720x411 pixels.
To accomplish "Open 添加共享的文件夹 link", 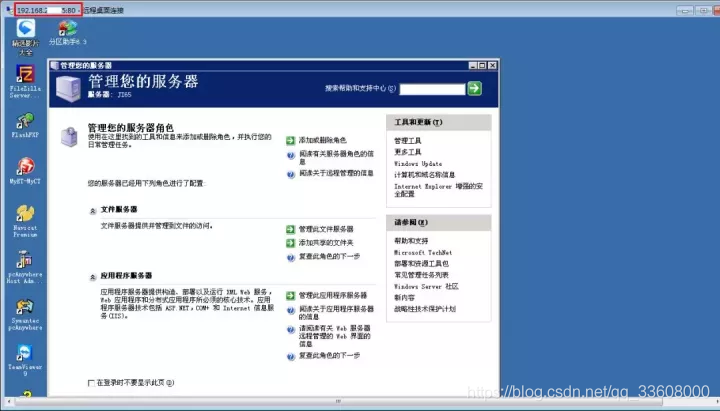I will (x=326, y=242).
